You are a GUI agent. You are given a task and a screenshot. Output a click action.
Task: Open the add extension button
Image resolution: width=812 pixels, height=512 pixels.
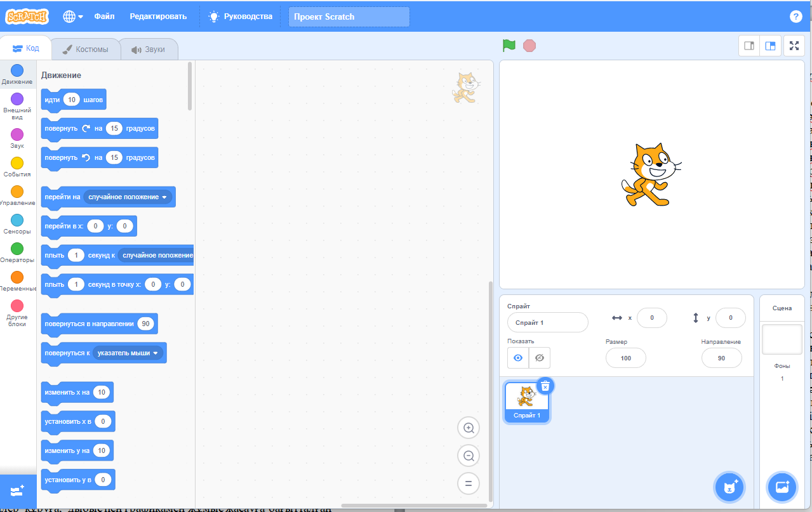point(17,490)
